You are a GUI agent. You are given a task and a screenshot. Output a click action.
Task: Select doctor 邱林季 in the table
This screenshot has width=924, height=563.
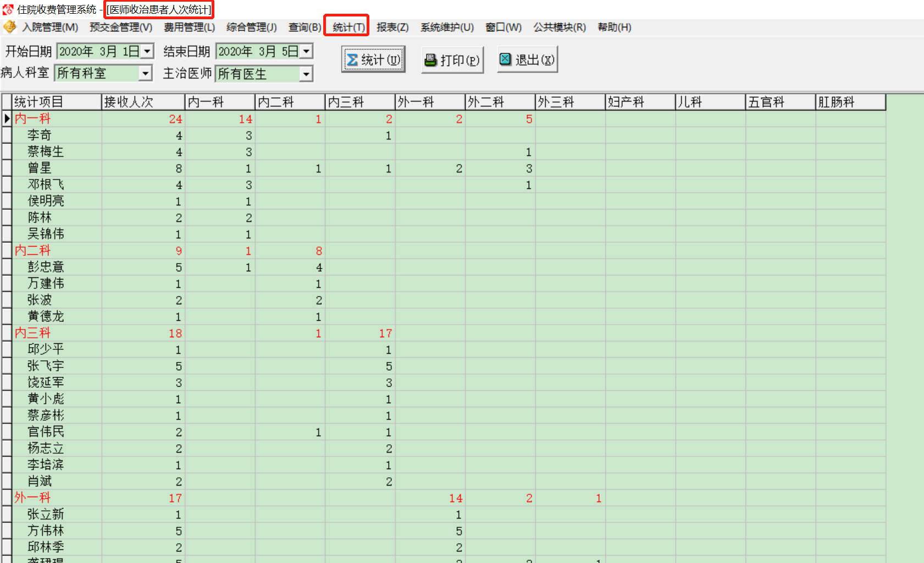(46, 547)
